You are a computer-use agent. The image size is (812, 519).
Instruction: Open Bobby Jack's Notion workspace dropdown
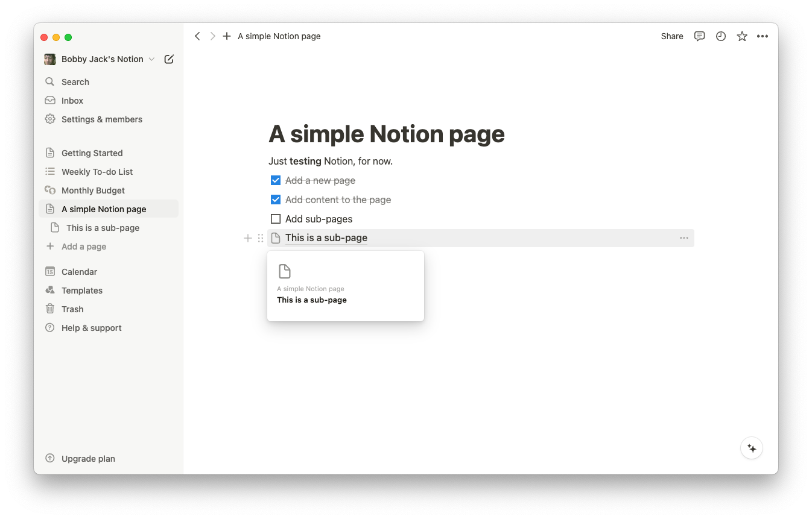point(100,59)
